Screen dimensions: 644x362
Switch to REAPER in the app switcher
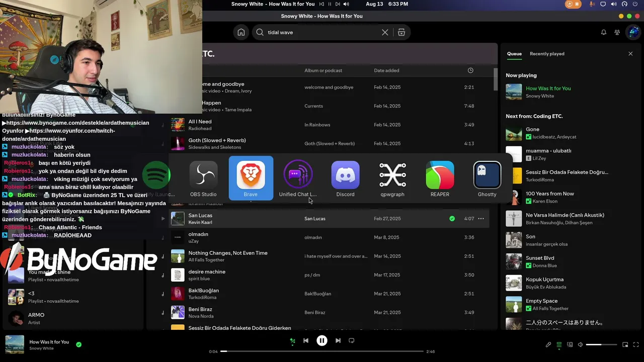[x=440, y=178]
